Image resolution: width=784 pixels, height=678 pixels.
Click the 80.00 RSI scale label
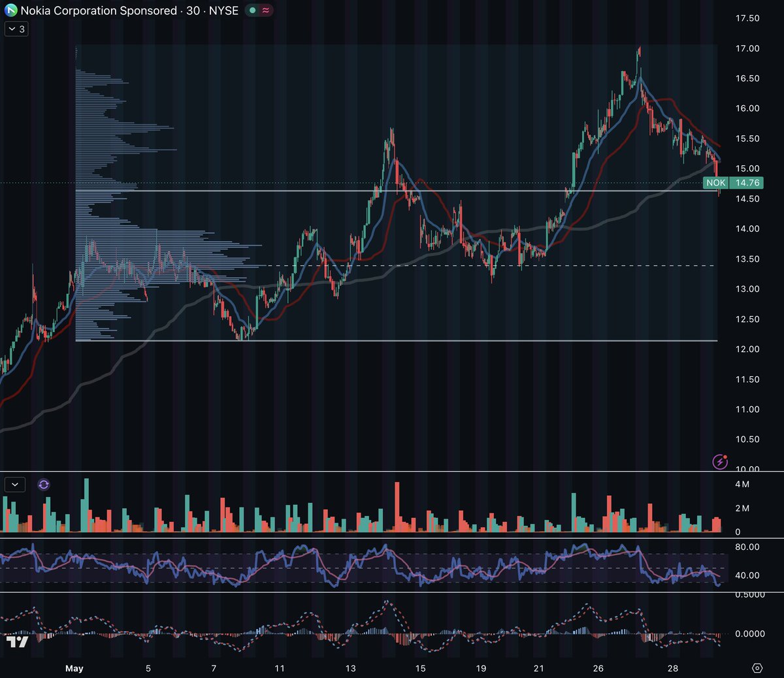pyautogui.click(x=747, y=547)
